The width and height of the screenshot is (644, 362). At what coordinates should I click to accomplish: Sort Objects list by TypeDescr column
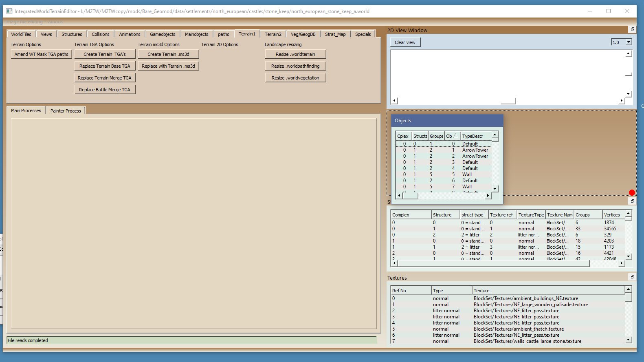(x=476, y=136)
